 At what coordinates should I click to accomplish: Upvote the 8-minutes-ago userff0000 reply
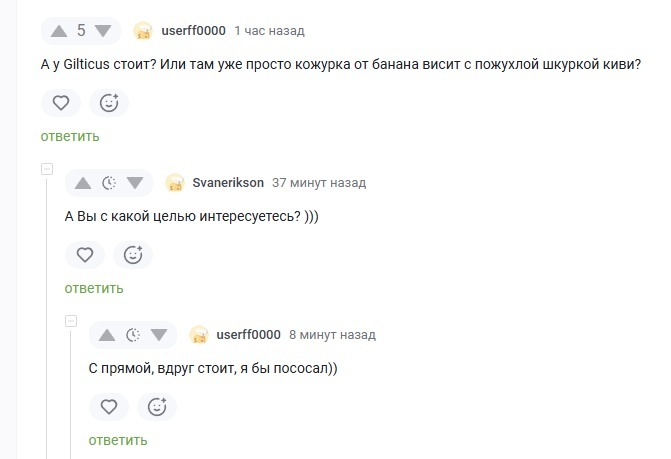(107, 335)
